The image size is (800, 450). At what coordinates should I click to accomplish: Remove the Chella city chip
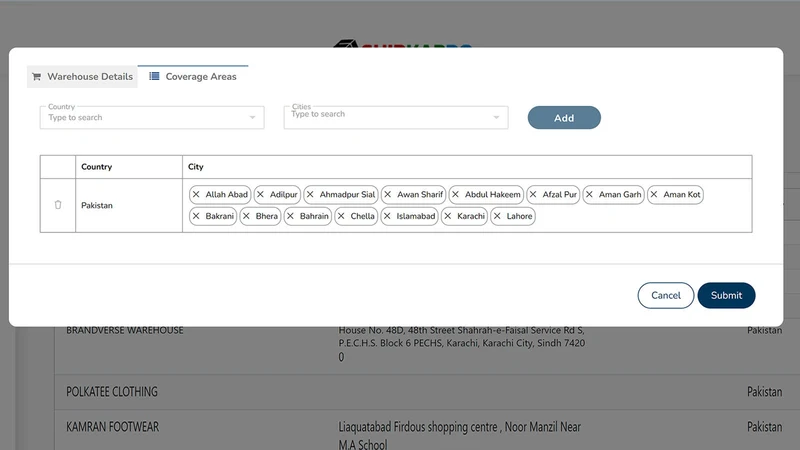[341, 216]
